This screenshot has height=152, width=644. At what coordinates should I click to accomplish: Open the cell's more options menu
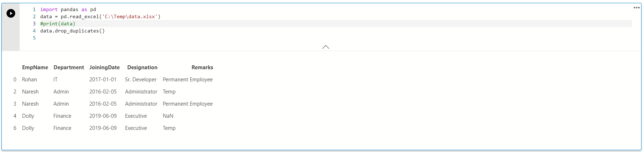[x=637, y=7]
